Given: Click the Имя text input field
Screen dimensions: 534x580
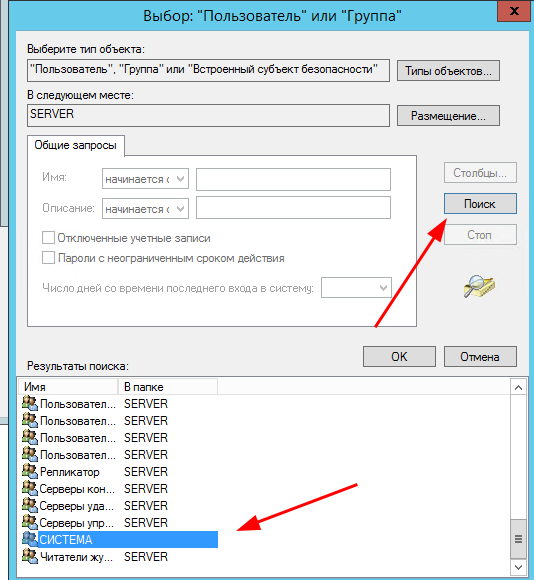Looking at the screenshot, I should pyautogui.click(x=293, y=179).
